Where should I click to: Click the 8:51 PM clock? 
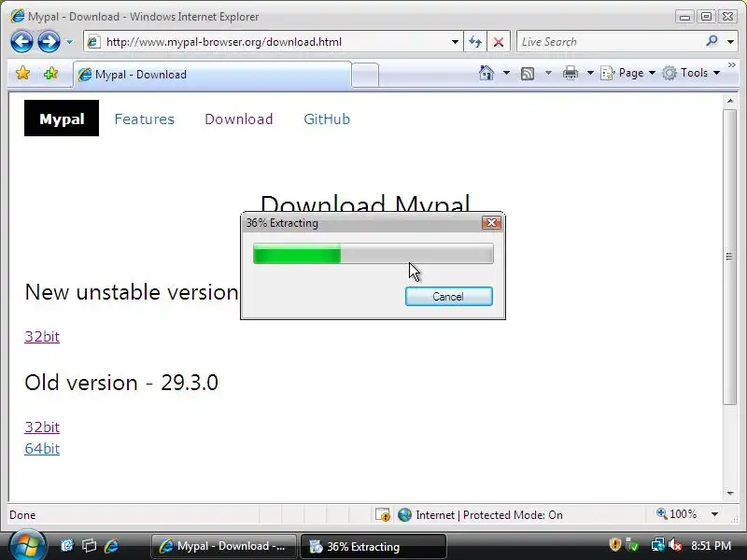point(711,545)
